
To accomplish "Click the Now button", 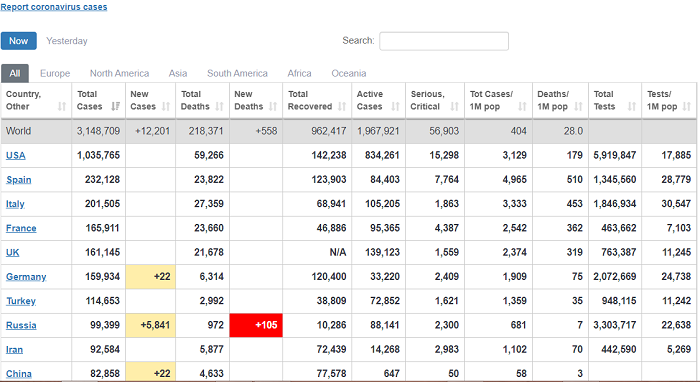I will point(19,41).
